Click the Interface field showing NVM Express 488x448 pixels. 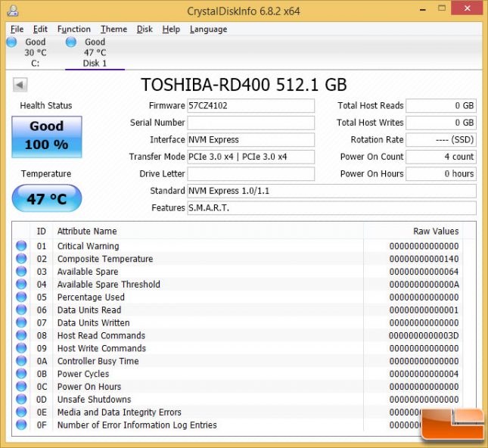click(x=250, y=140)
